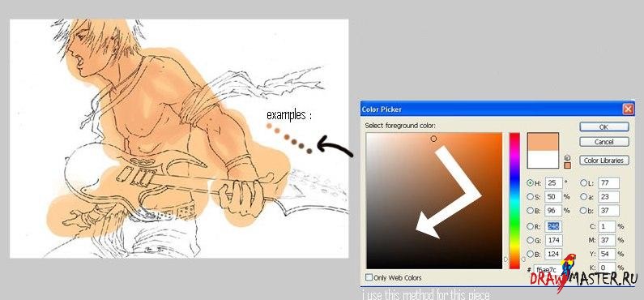
Task: Enable the Only Web Colors checkbox
Action: (x=369, y=277)
